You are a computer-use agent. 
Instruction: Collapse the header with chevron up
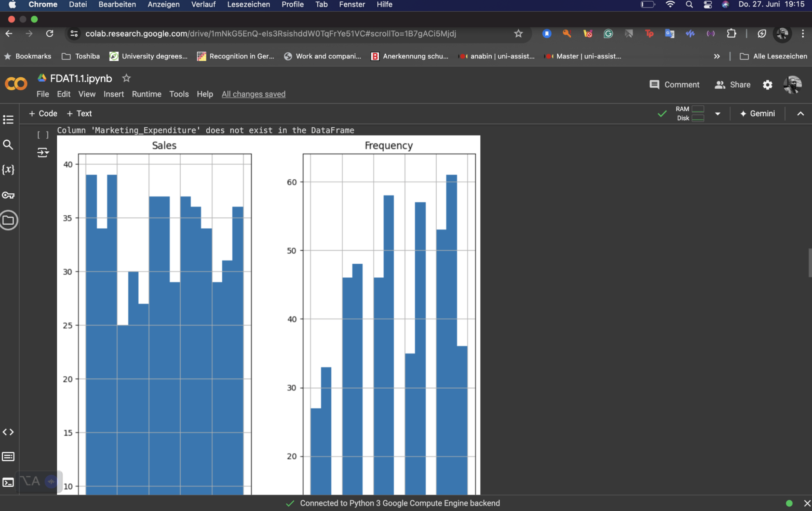[800, 114]
